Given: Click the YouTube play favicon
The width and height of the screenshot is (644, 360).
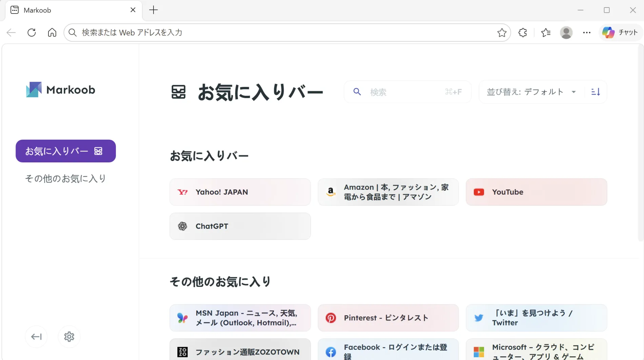Looking at the screenshot, I should click(x=479, y=192).
